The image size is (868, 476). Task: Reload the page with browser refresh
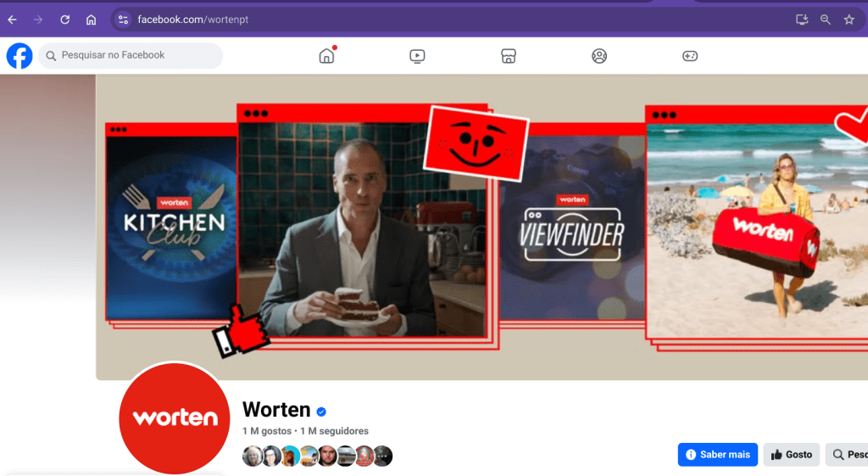click(x=65, y=20)
